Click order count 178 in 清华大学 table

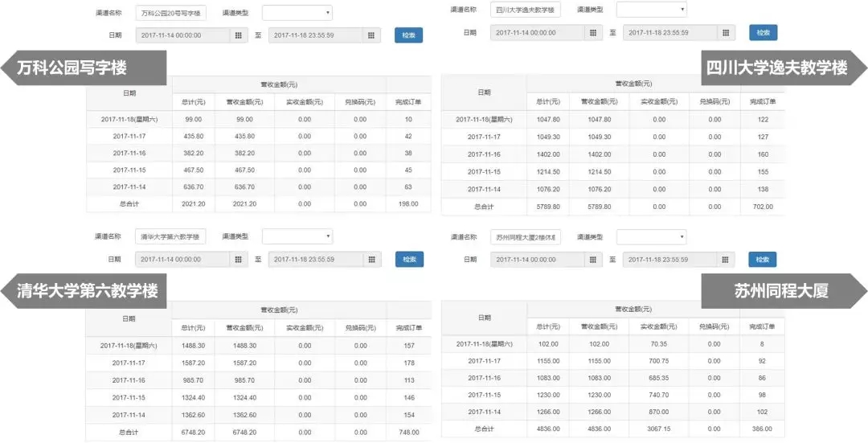click(x=409, y=363)
